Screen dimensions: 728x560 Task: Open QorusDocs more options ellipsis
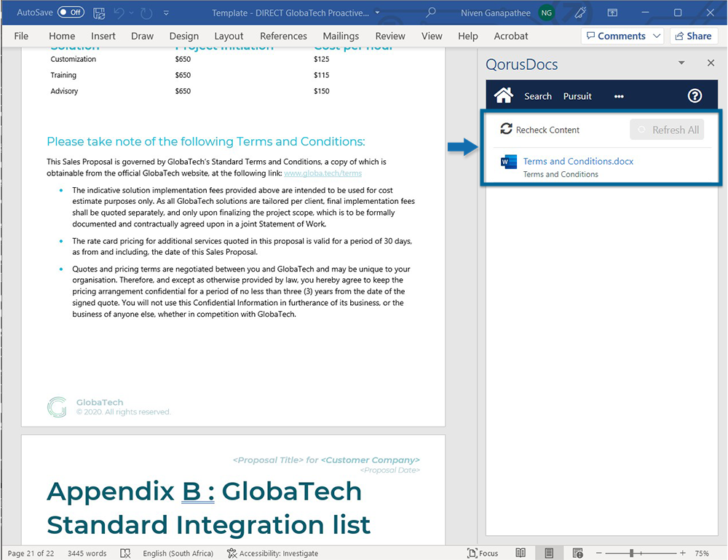pos(619,97)
